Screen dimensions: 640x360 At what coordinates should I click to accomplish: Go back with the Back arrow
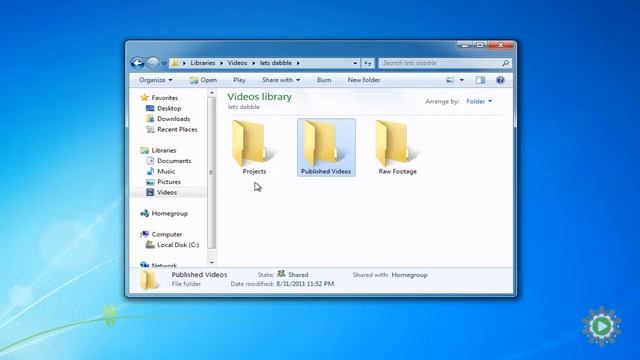[138, 63]
